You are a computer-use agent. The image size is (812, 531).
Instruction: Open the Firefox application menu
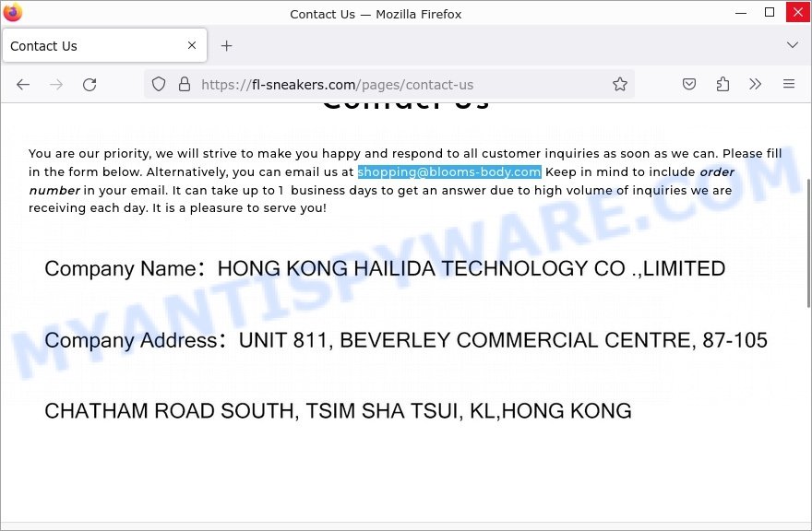(789, 84)
